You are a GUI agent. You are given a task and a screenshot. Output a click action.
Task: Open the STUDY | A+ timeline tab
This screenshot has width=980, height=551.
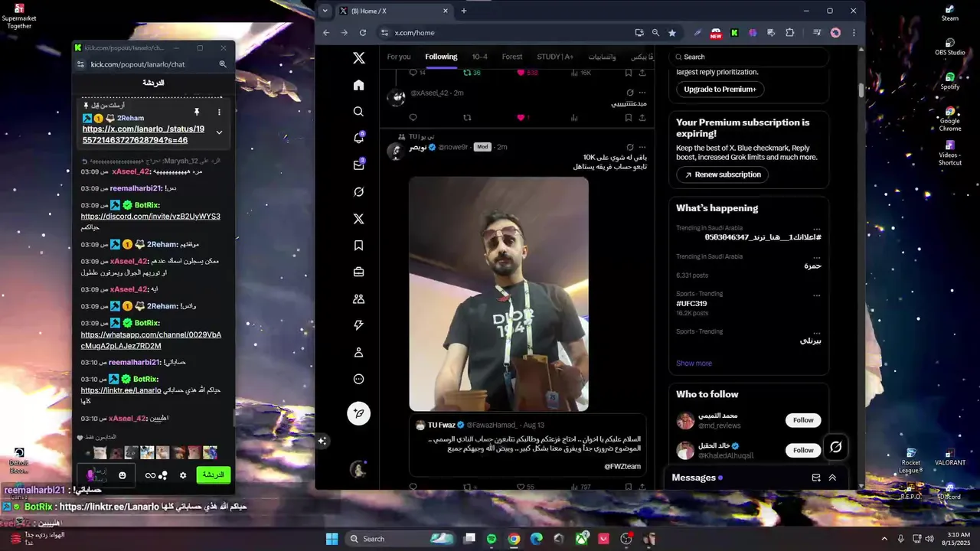point(555,57)
